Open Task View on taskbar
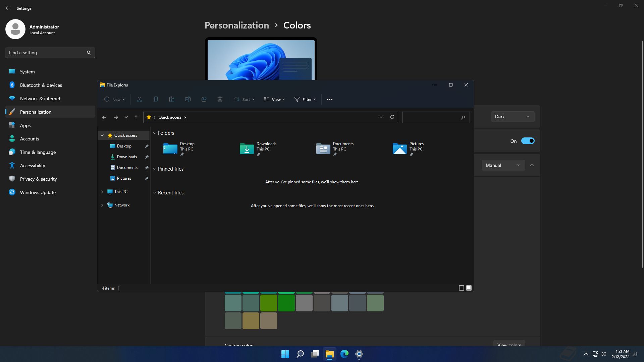Image resolution: width=644 pixels, height=362 pixels. click(315, 354)
